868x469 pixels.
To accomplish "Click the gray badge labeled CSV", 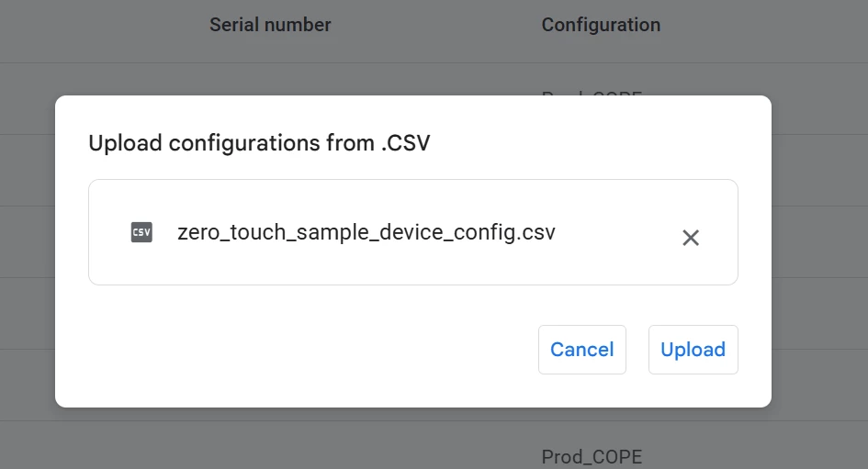I will pos(141,232).
